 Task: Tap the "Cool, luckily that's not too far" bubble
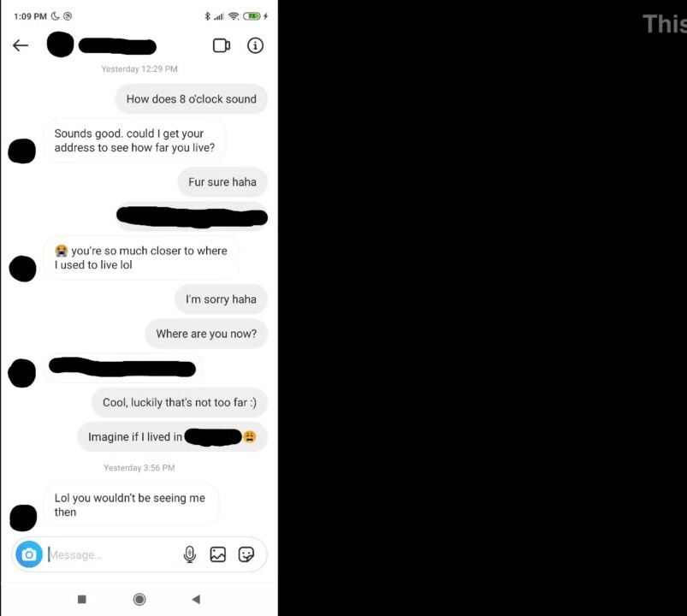point(180,402)
